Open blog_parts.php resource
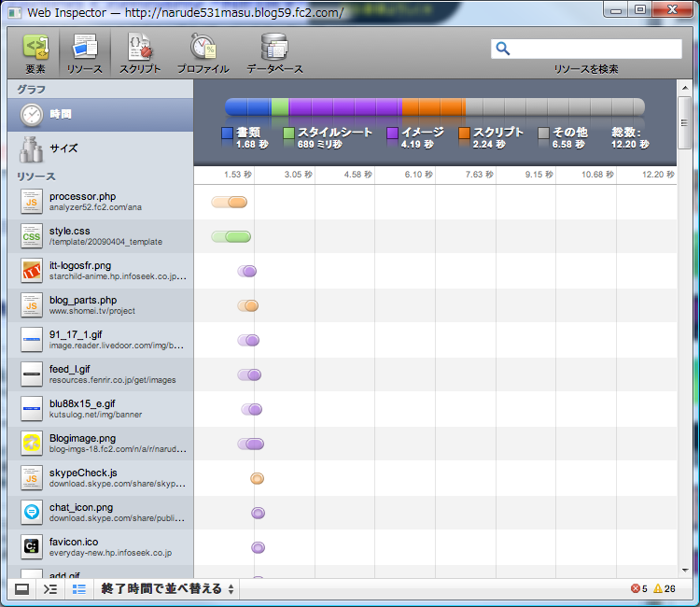Image resolution: width=700 pixels, height=607 pixels. 101,305
